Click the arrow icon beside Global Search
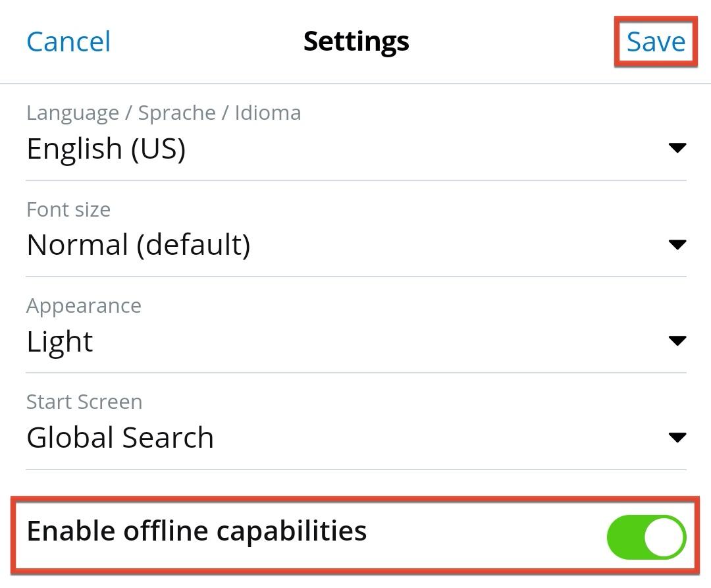Screen dimensions: 711x588 tap(677, 437)
